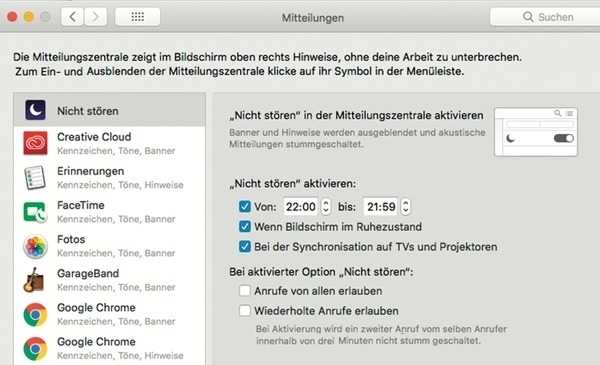This screenshot has width=600, height=365.
Task: Select the FaceTime app icon
Action: click(35, 212)
